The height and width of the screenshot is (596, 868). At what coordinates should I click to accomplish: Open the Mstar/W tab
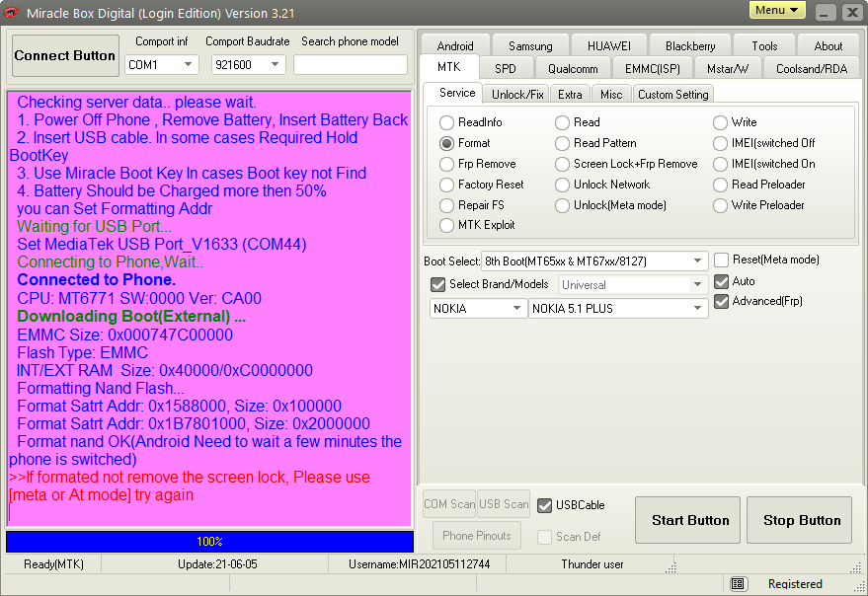(x=728, y=69)
